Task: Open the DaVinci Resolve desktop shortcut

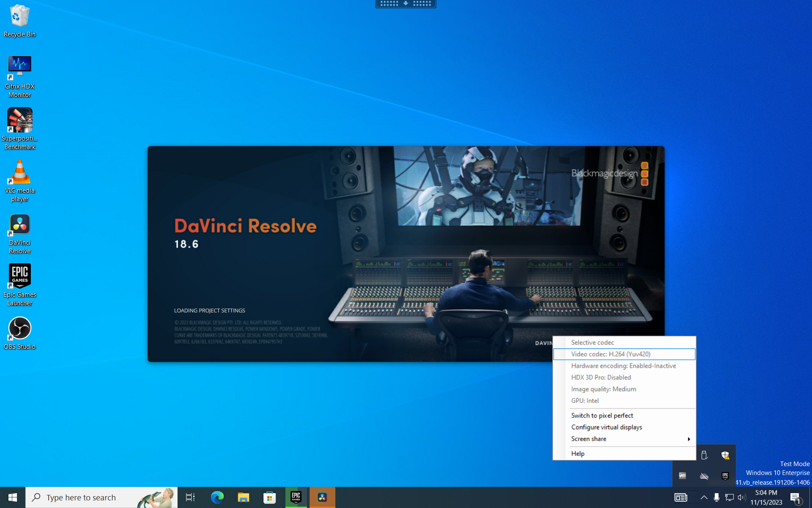Action: click(19, 233)
